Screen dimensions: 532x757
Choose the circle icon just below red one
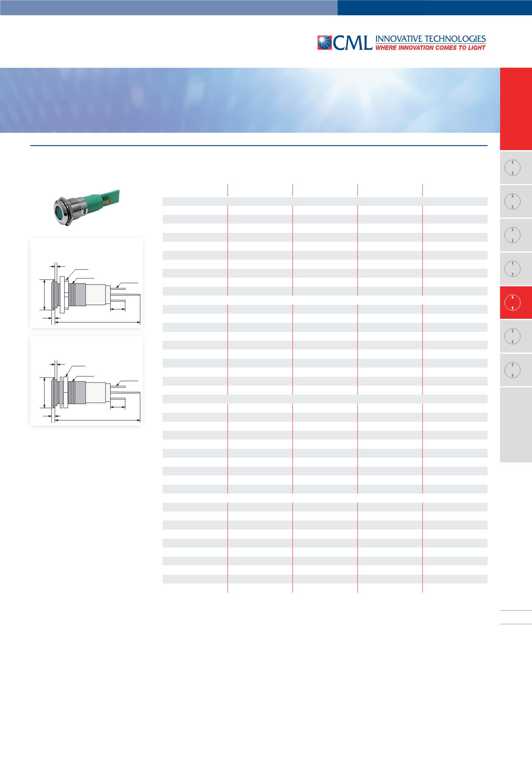tap(512, 336)
